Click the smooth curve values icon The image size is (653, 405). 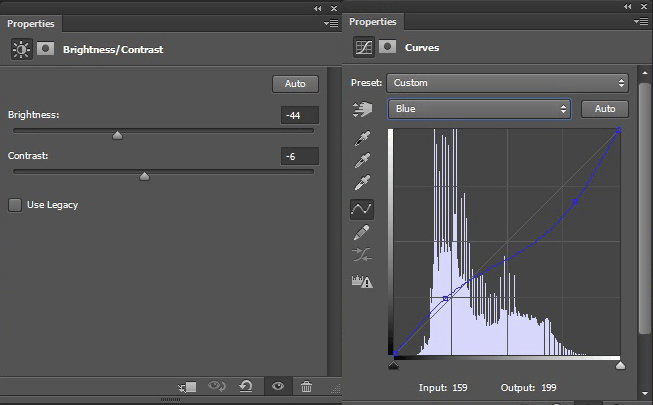point(361,254)
